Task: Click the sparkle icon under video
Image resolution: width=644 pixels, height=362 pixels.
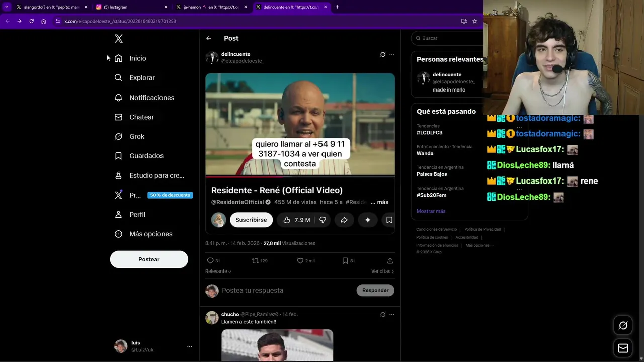Action: coord(368,220)
